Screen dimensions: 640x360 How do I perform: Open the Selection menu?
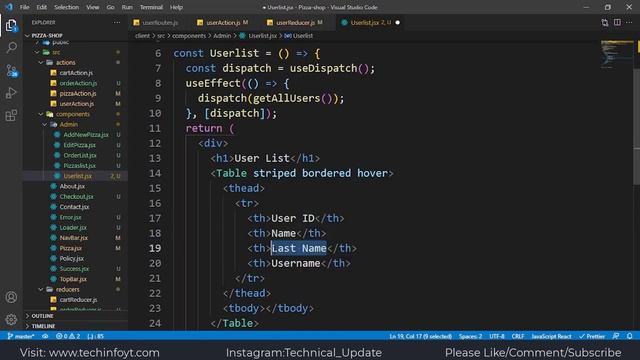[x=67, y=7]
